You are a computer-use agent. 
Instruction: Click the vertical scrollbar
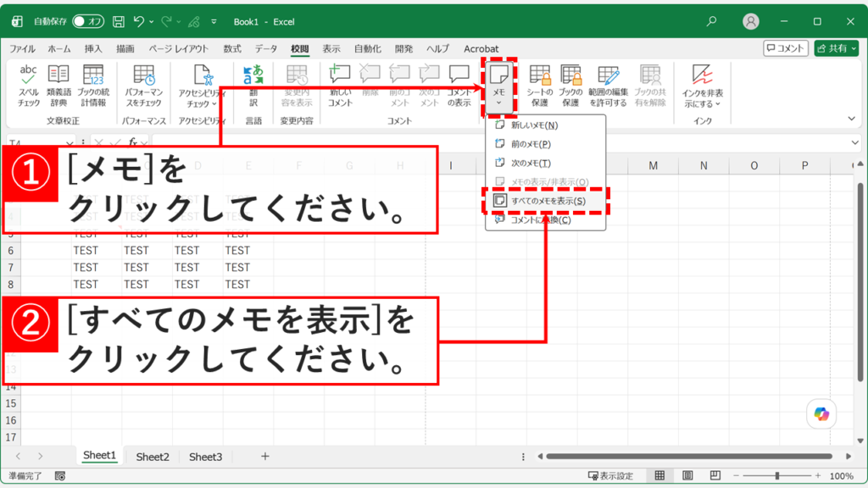[860, 282]
